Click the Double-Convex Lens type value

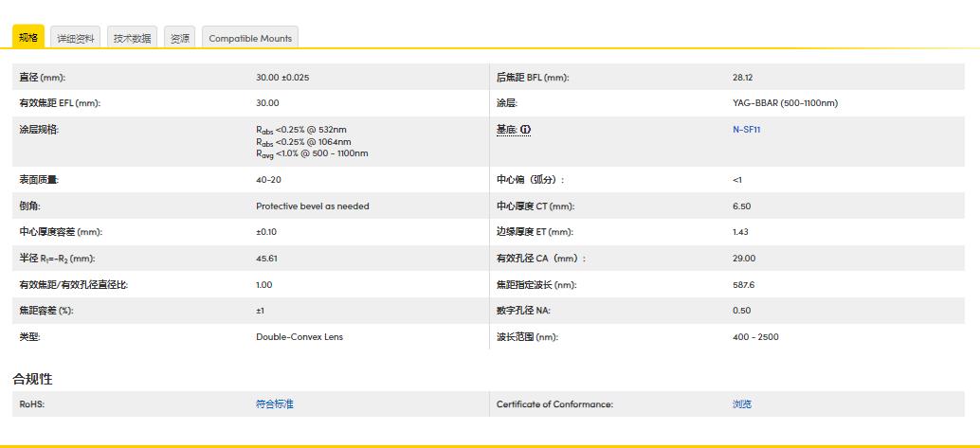299,336
